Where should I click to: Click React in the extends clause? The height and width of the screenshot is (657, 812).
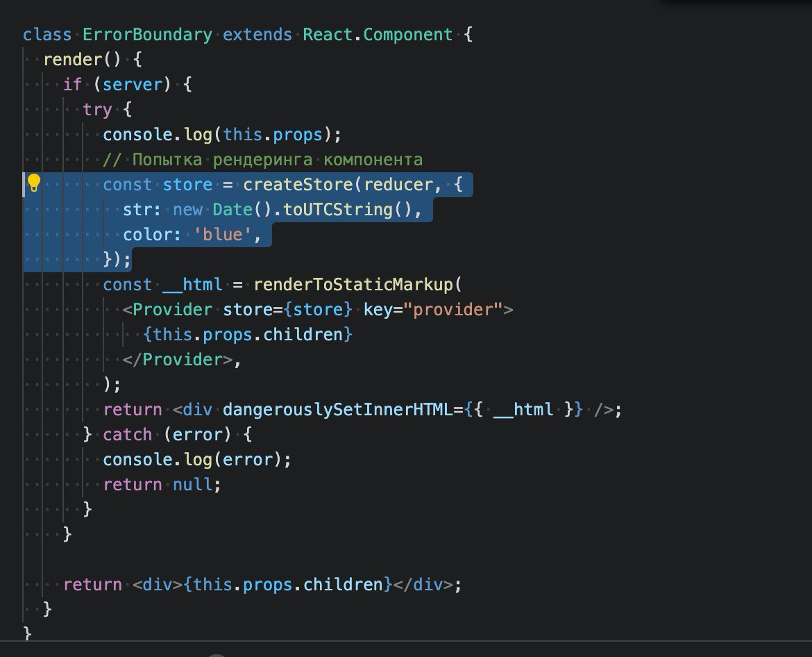click(x=328, y=35)
